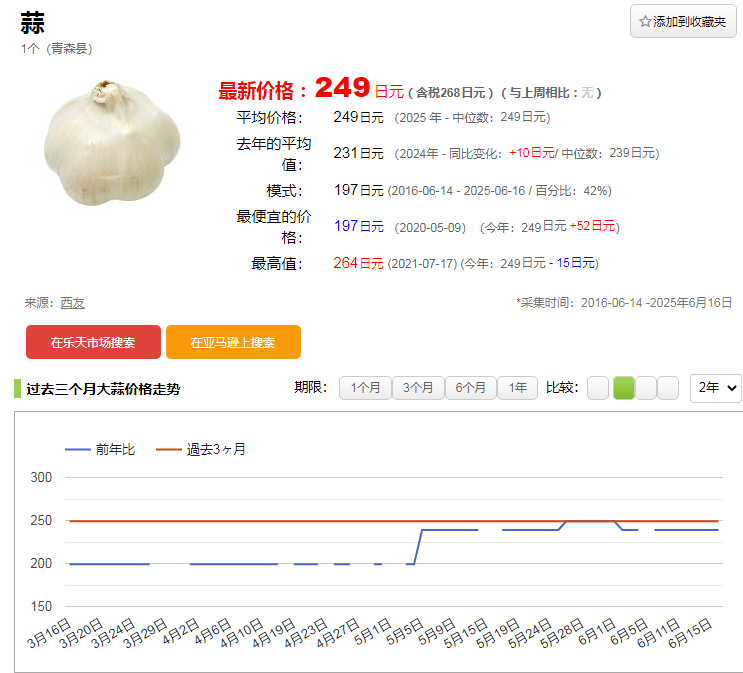Open the 2年 range dropdown

716,388
